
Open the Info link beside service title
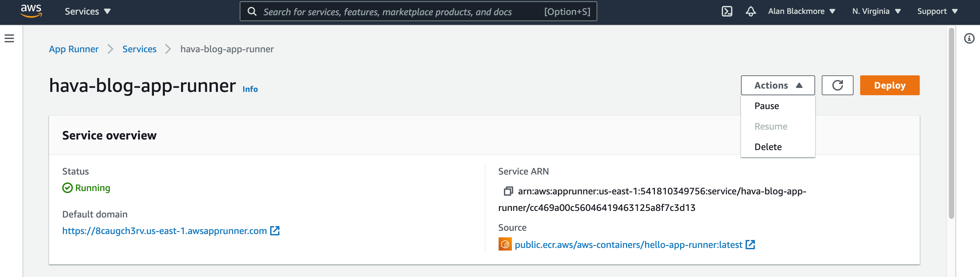coord(250,89)
